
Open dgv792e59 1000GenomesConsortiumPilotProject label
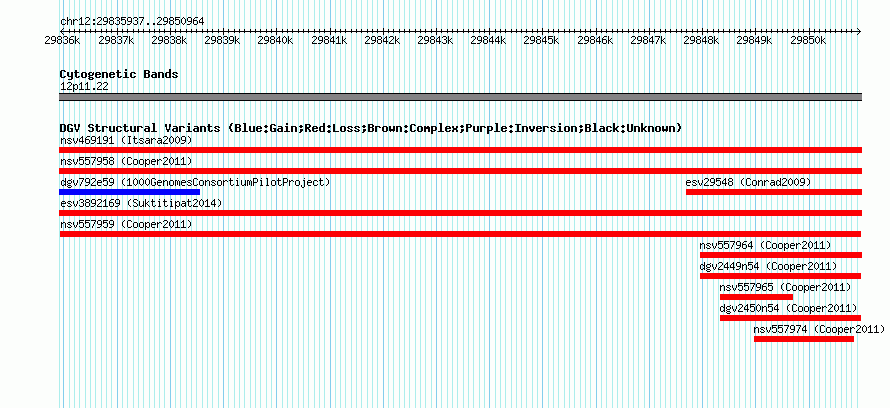195,182
